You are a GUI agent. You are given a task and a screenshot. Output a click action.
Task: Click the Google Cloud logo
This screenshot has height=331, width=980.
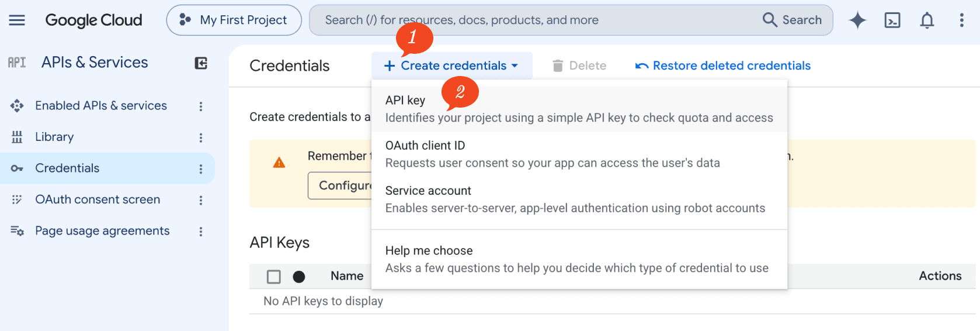coord(93,20)
